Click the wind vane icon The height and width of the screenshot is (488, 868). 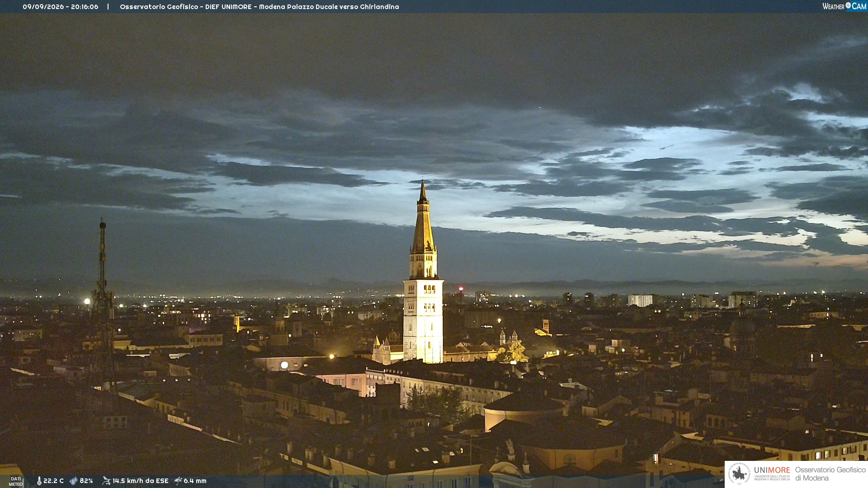pyautogui.click(x=106, y=481)
